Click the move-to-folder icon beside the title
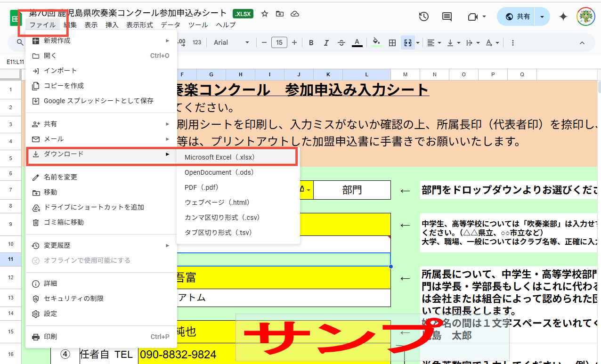Screen dimensions: 601x364 280,14
